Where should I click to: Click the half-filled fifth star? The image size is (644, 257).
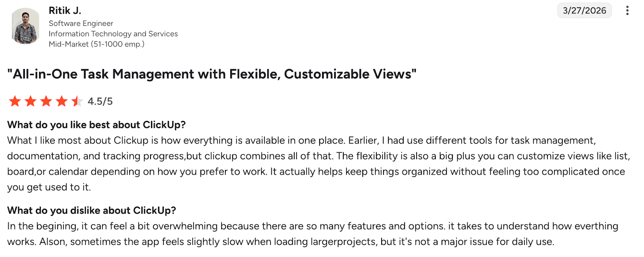tap(76, 101)
